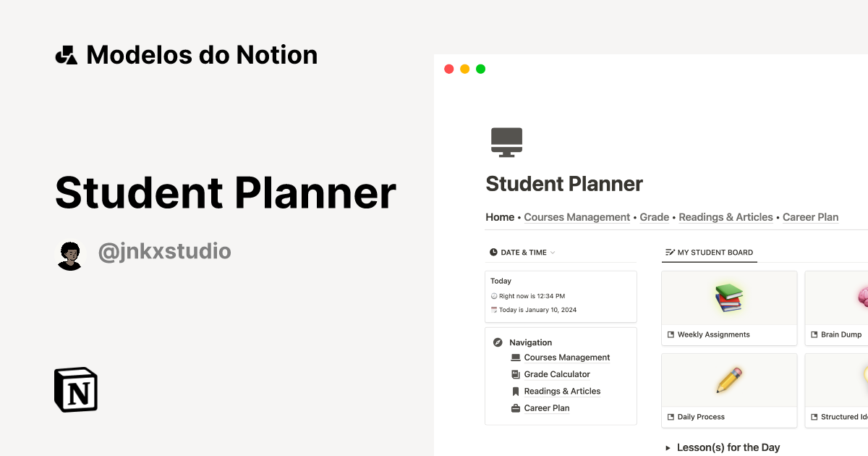This screenshot has width=868, height=456.
Task: Expand Lesson(s) for the Day toggle
Action: click(669, 447)
